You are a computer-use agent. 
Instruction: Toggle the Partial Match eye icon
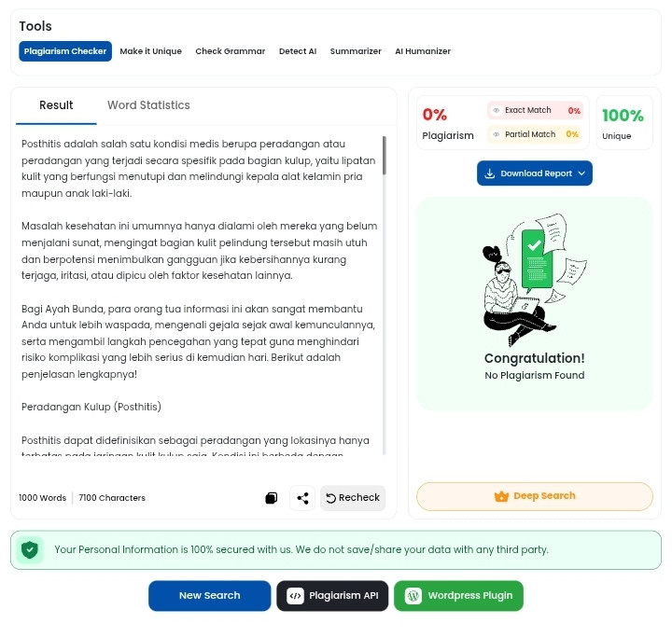click(x=496, y=134)
